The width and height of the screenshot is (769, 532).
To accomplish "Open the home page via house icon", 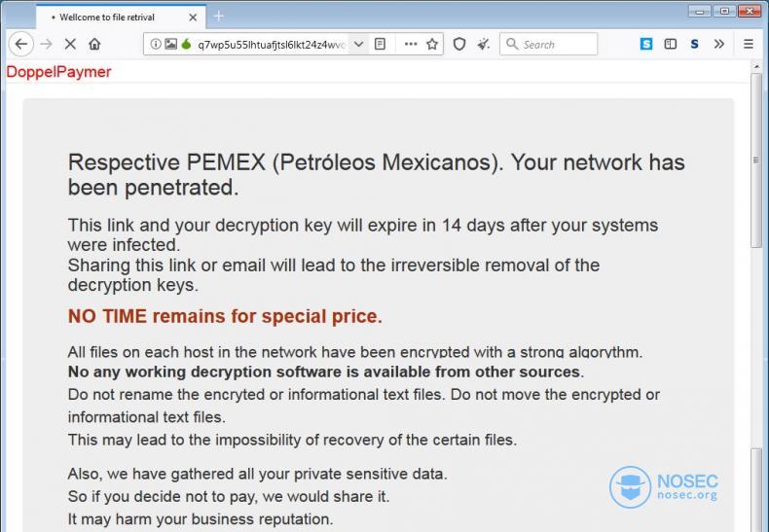I will (94, 44).
